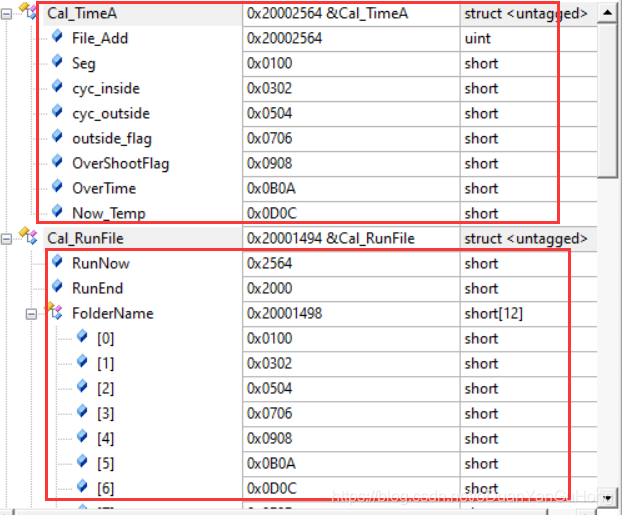
Task: Click the OverTime value 0x0B0A
Action: click(x=271, y=188)
